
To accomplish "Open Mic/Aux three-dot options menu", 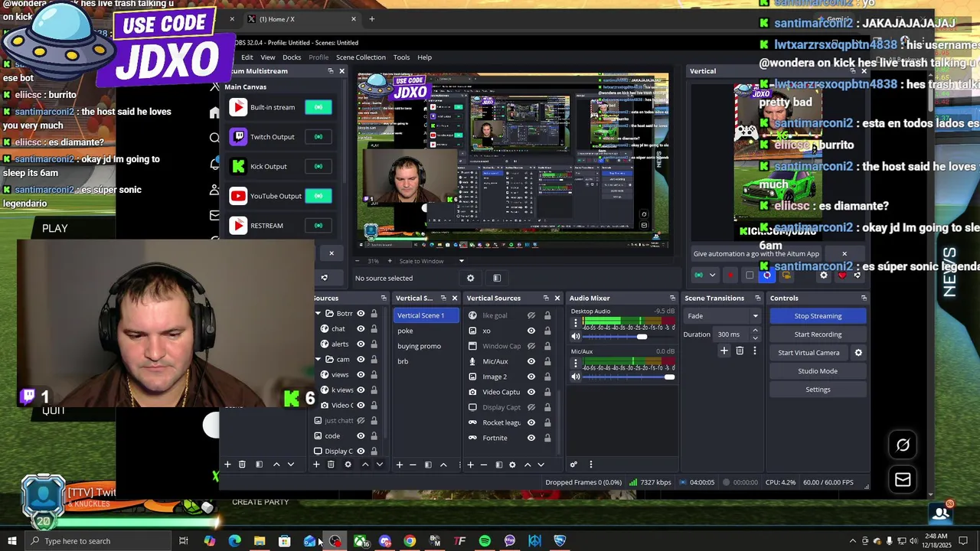I will tap(576, 364).
